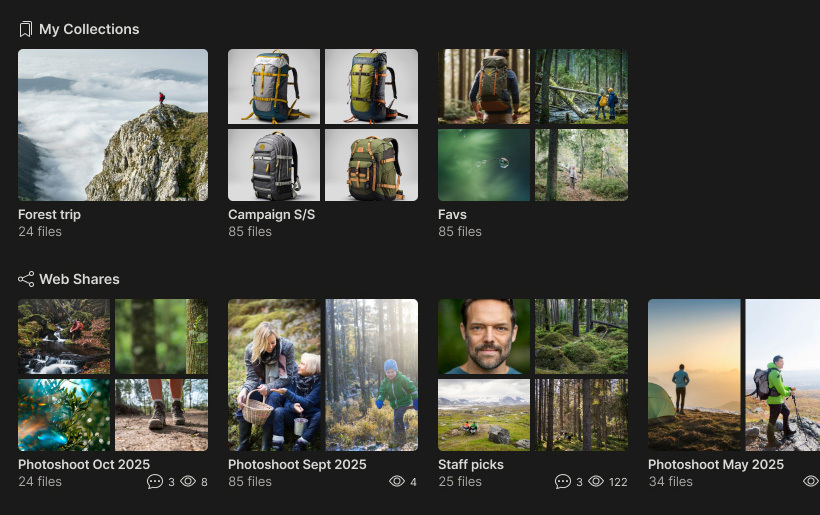This screenshot has height=515, width=820.
Task: Open the Staff picks portrait thumbnail
Action: click(484, 336)
